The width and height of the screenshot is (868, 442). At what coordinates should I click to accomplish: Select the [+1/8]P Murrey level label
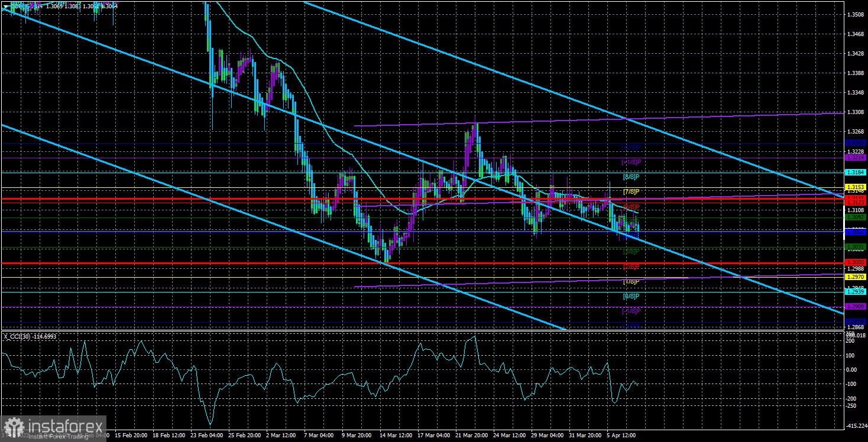click(x=631, y=162)
